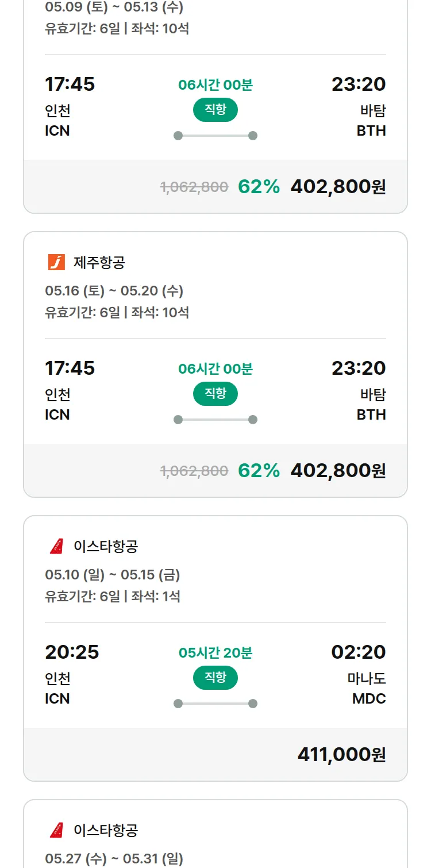Tap the 직항 badge on the Manado flight

pyautogui.click(x=215, y=678)
